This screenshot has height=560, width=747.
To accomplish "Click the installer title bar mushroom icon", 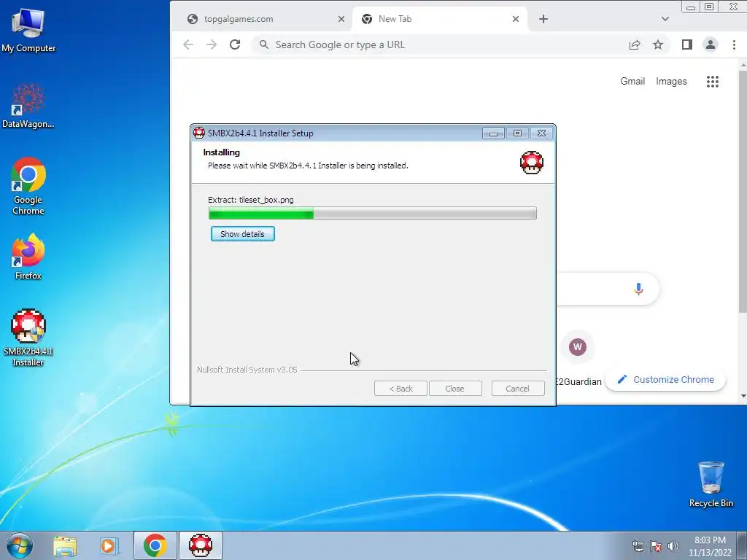I will 199,133.
